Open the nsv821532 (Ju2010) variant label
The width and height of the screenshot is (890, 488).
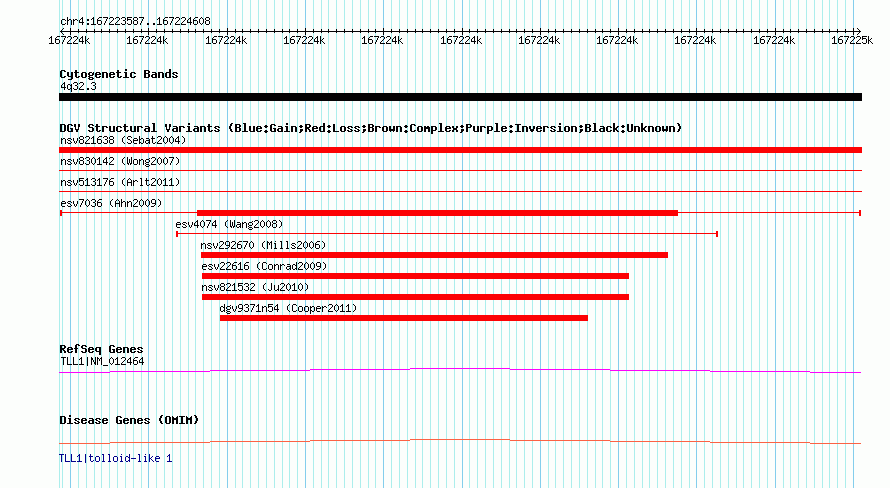click(x=255, y=287)
